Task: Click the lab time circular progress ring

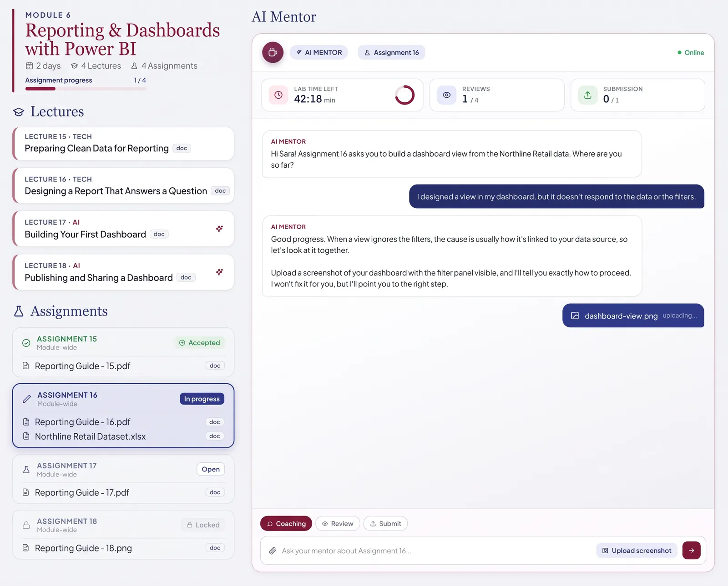Action: pos(404,95)
